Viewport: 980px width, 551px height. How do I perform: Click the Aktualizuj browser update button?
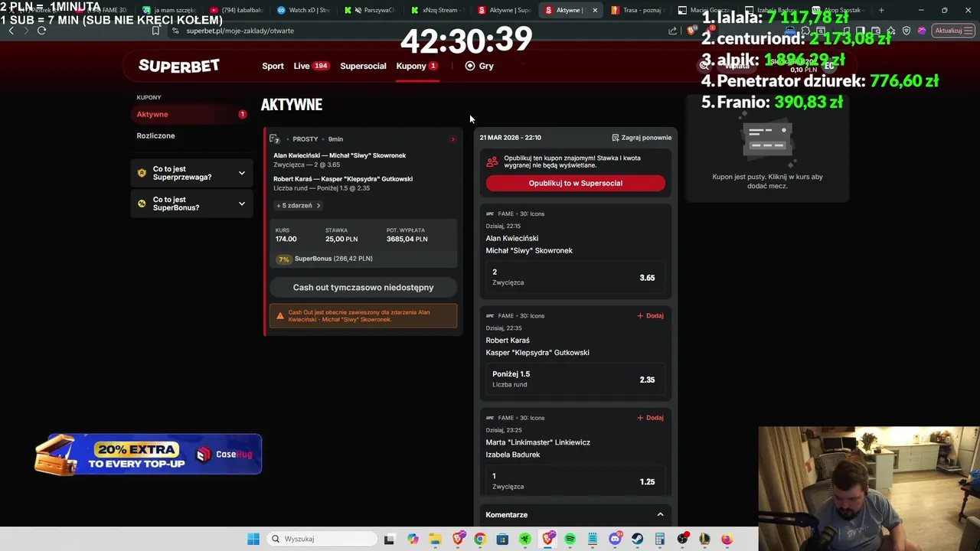(952, 31)
